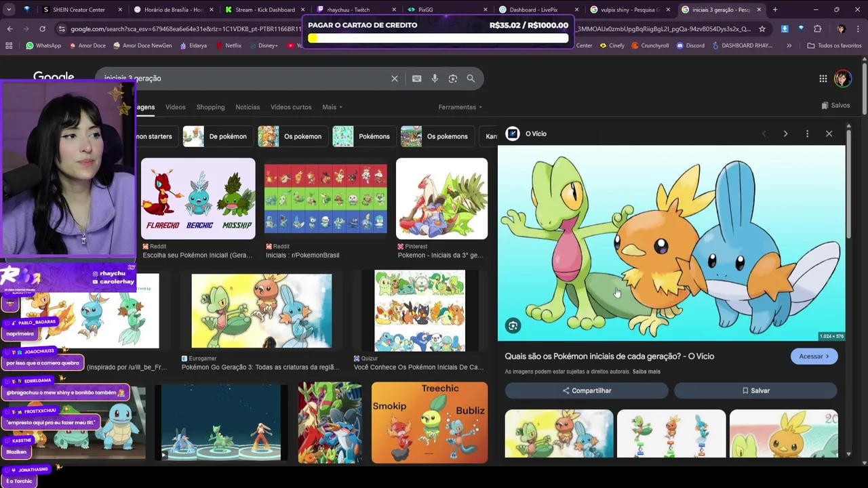Switch to the Shopping search tab
868x488 pixels.
(x=210, y=107)
